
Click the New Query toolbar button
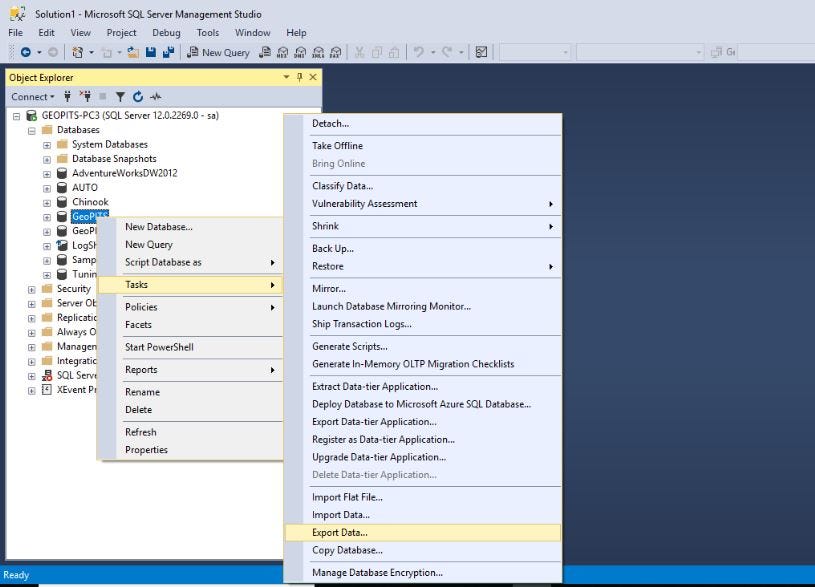click(x=218, y=52)
